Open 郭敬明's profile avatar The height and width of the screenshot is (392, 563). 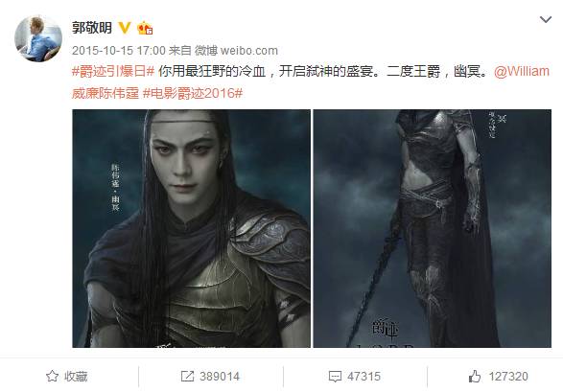[x=38, y=38]
